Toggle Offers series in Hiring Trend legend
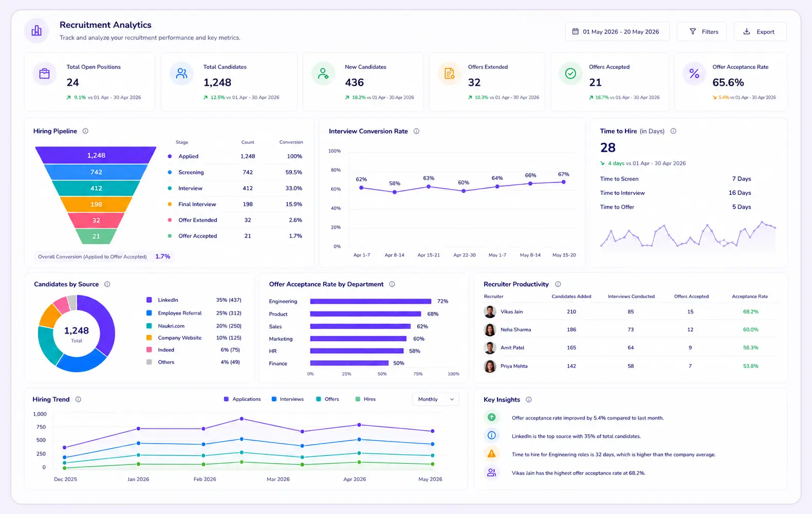Viewport: 812px width, 514px height. pos(327,399)
